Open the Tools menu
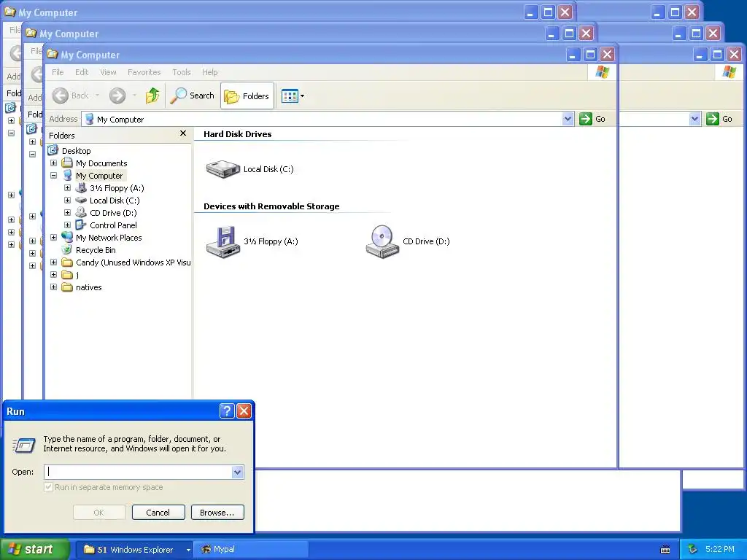The height and width of the screenshot is (560, 747). click(x=182, y=72)
